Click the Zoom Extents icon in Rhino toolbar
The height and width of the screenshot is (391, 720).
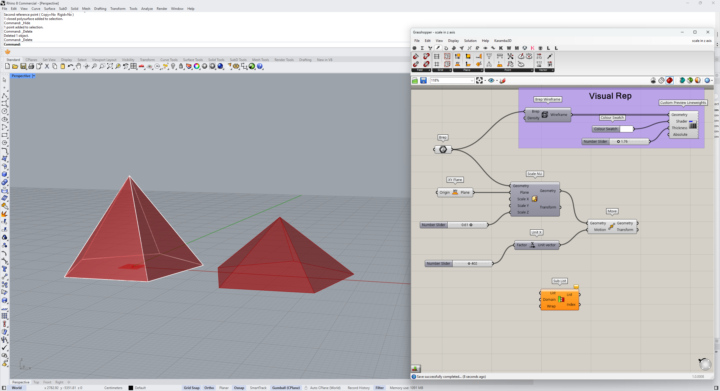tap(109, 67)
